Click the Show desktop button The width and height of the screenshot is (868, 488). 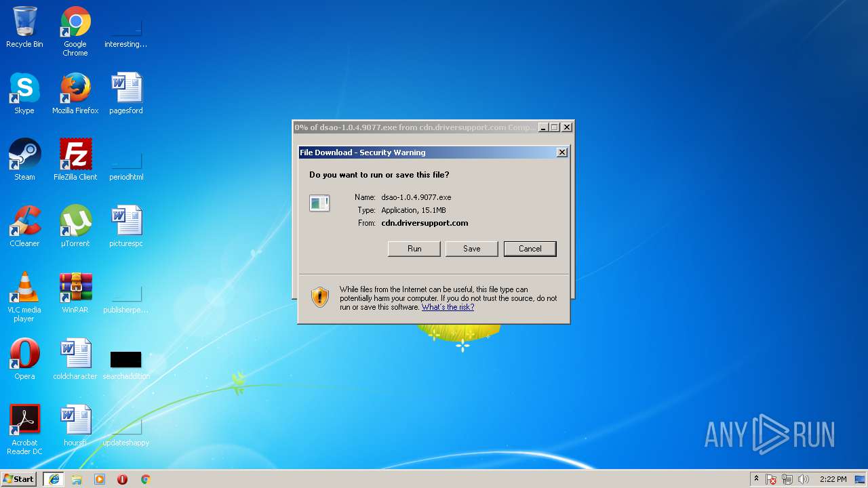coord(861,479)
